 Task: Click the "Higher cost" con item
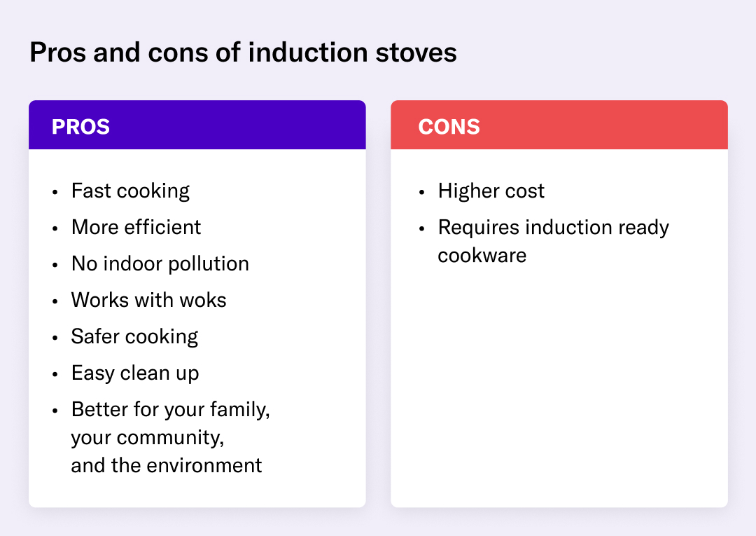491,191
